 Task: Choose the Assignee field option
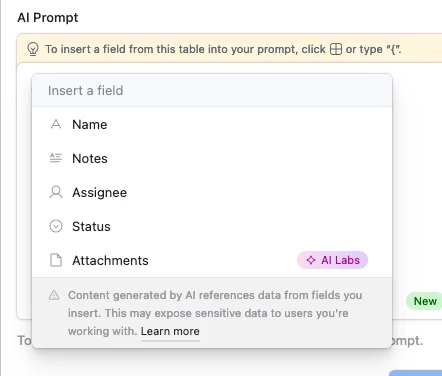(212, 192)
